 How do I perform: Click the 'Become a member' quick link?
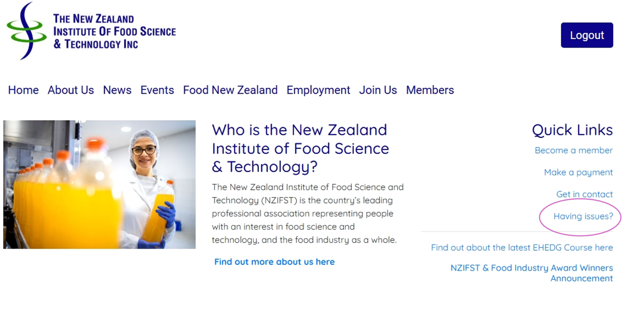[x=573, y=151]
